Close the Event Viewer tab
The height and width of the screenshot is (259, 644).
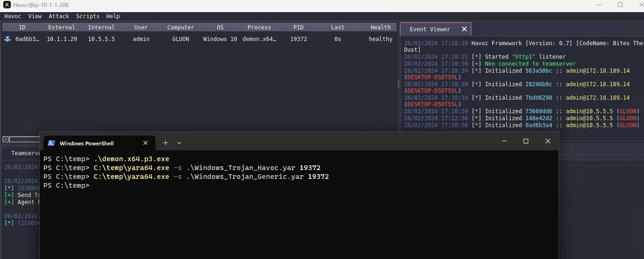point(464,29)
